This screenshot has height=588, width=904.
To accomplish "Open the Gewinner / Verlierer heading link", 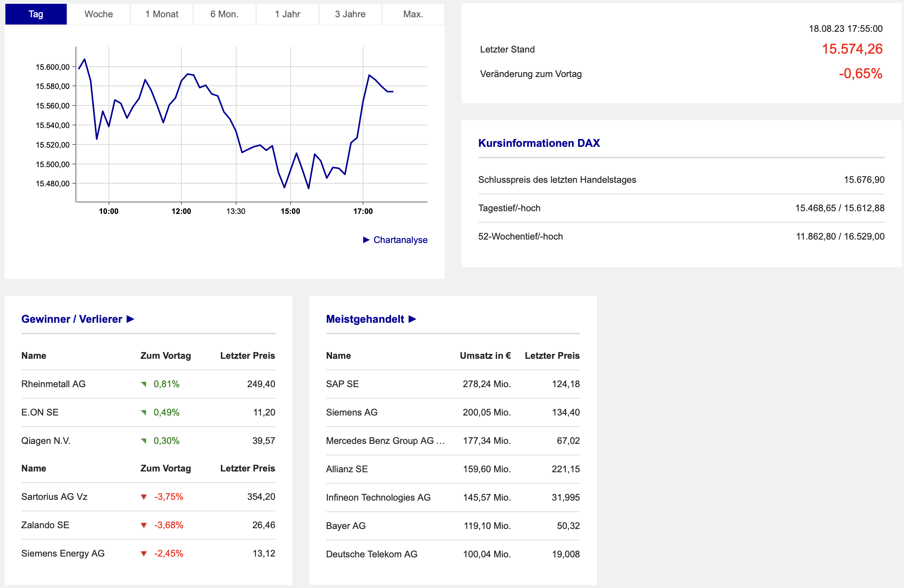I will pos(72,319).
